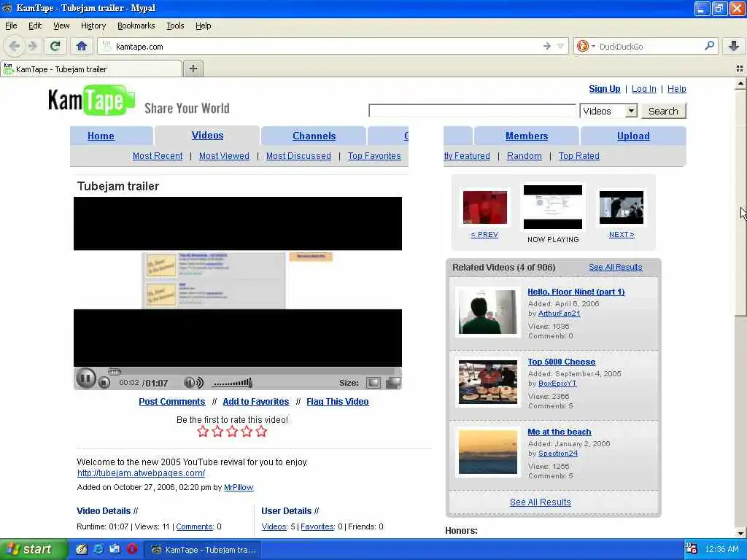Rate the video five stars
The width and height of the screenshot is (747, 560).
[261, 432]
